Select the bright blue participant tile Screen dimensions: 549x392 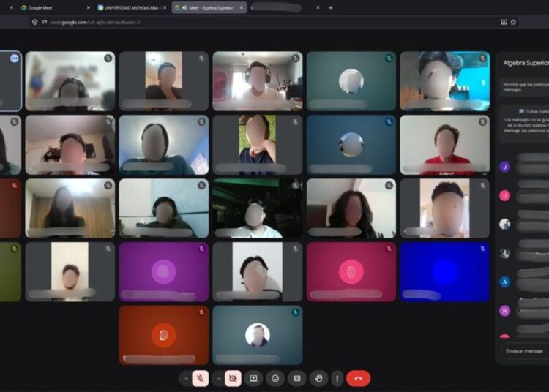[x=444, y=272]
